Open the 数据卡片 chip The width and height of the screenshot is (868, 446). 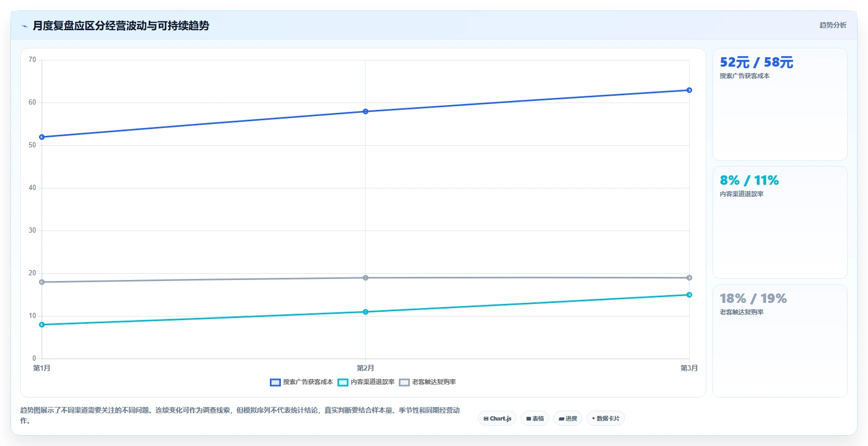[x=605, y=418]
